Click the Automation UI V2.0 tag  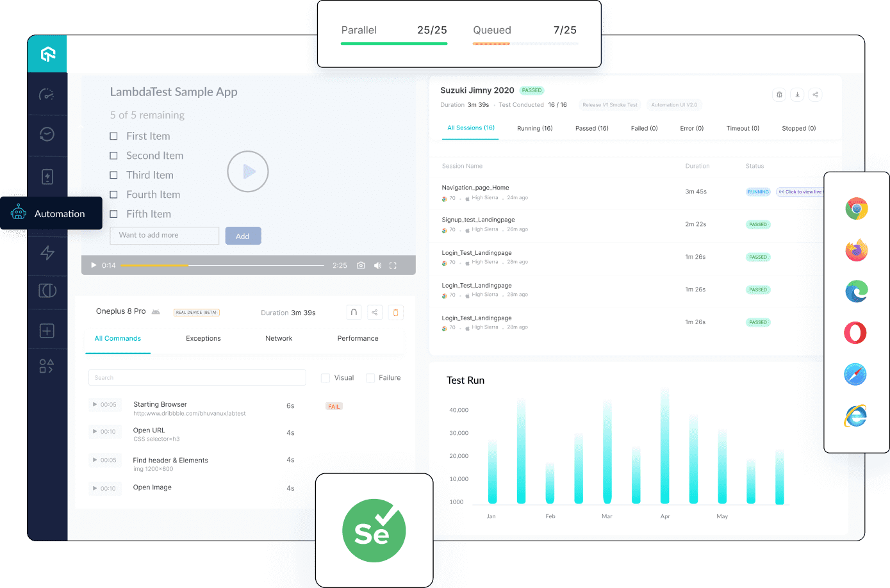pos(674,105)
